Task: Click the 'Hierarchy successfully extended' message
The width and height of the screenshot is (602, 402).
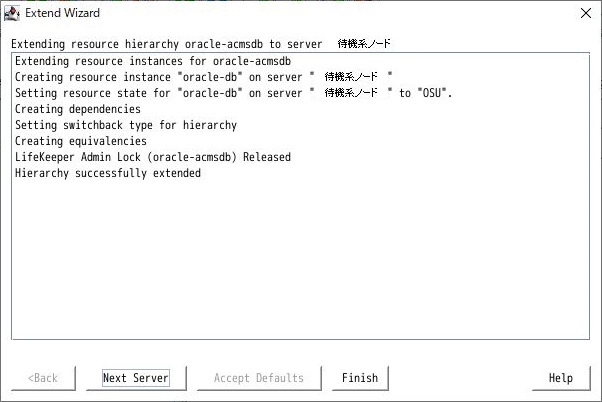Action: pyautogui.click(x=108, y=173)
